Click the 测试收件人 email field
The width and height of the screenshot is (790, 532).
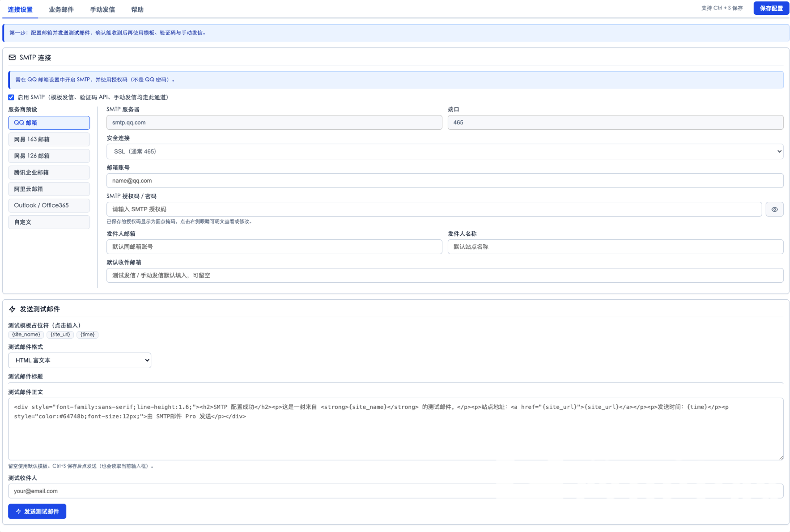395,491
